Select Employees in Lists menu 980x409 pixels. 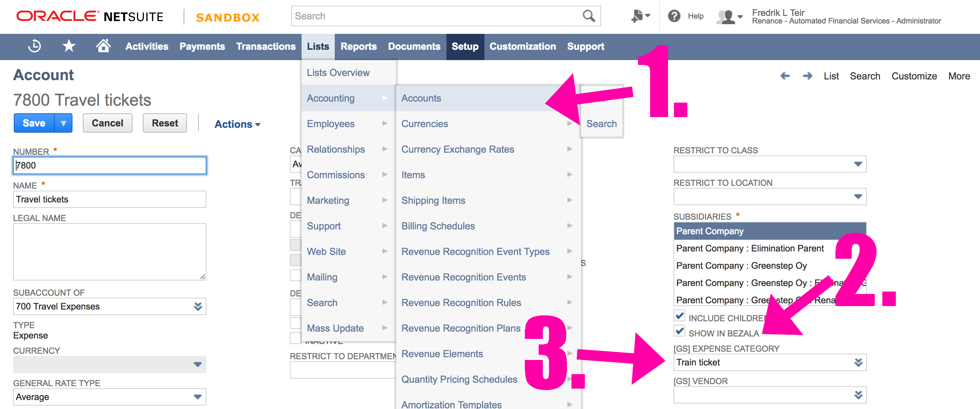coord(349,124)
